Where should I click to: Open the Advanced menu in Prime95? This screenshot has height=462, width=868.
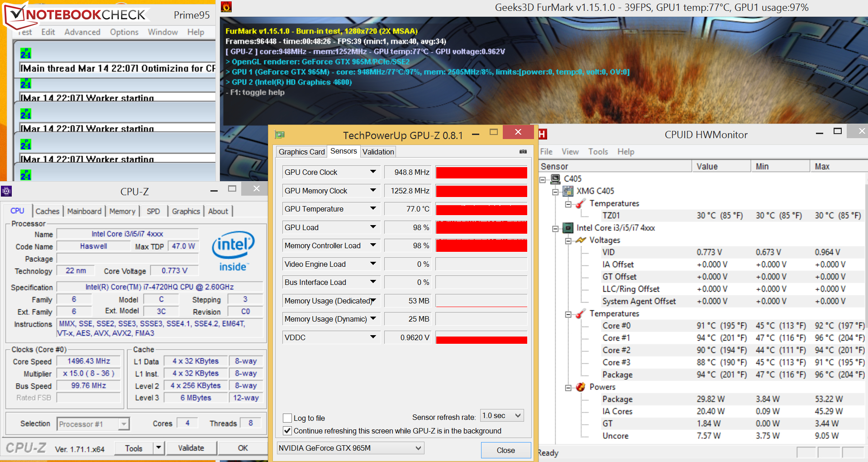point(82,32)
